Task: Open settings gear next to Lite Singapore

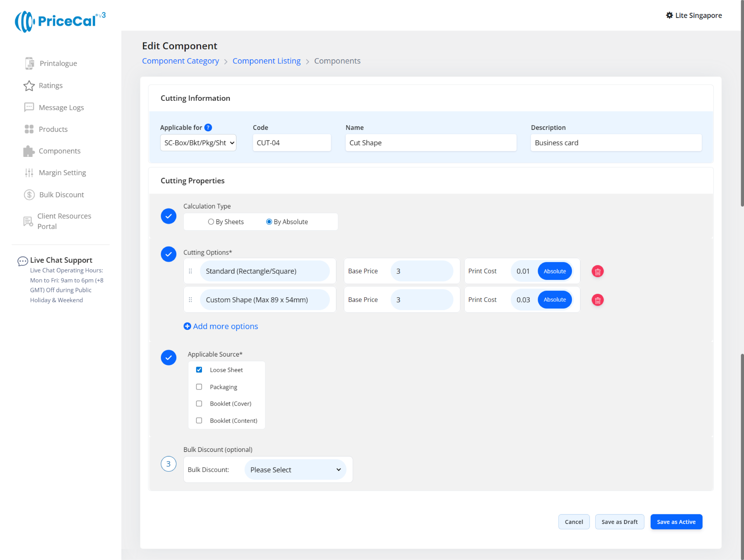Action: point(669,15)
